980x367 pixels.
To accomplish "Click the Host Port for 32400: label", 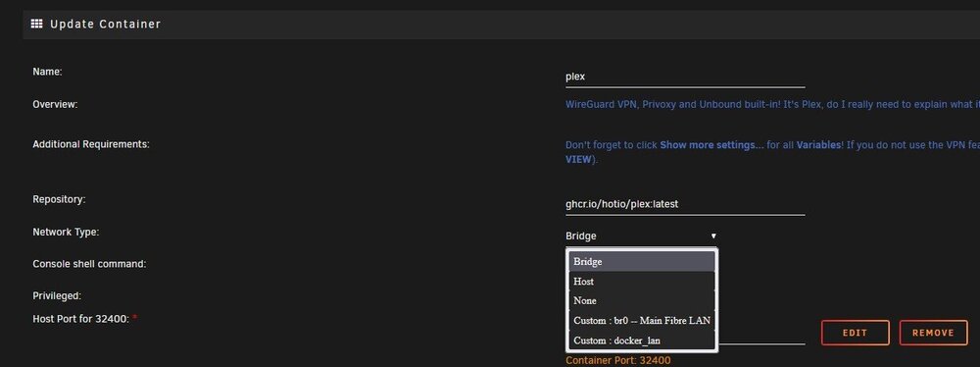I will [x=80, y=319].
